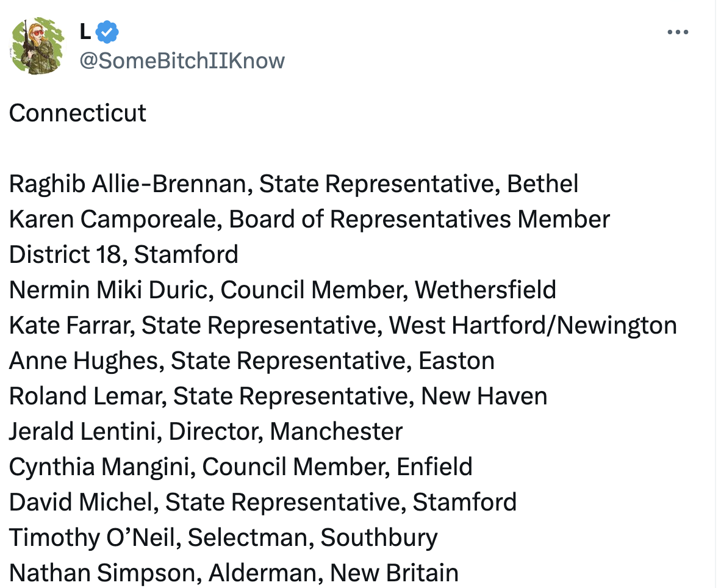The image size is (721, 588).
Task: Click the blue verified checkmark badge
Action: 107,32
